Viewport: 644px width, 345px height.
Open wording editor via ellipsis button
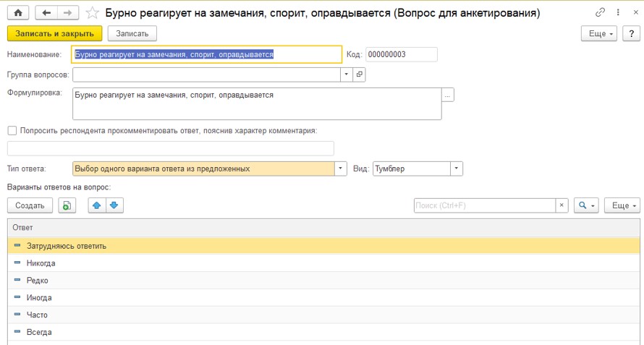[448, 95]
